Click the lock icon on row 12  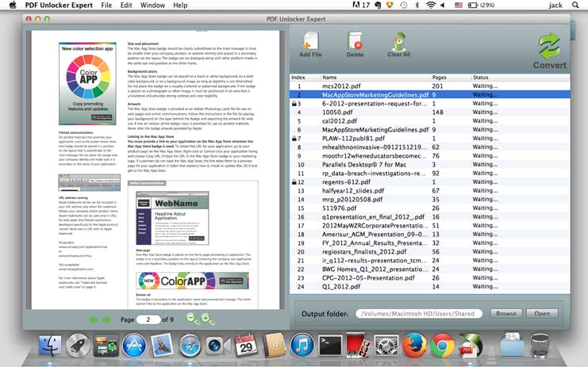click(294, 182)
